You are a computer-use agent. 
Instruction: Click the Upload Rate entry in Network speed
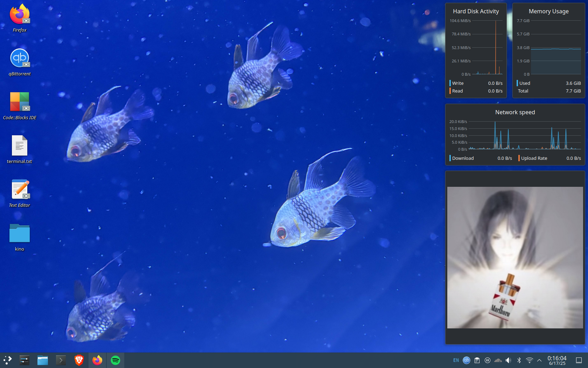point(549,158)
